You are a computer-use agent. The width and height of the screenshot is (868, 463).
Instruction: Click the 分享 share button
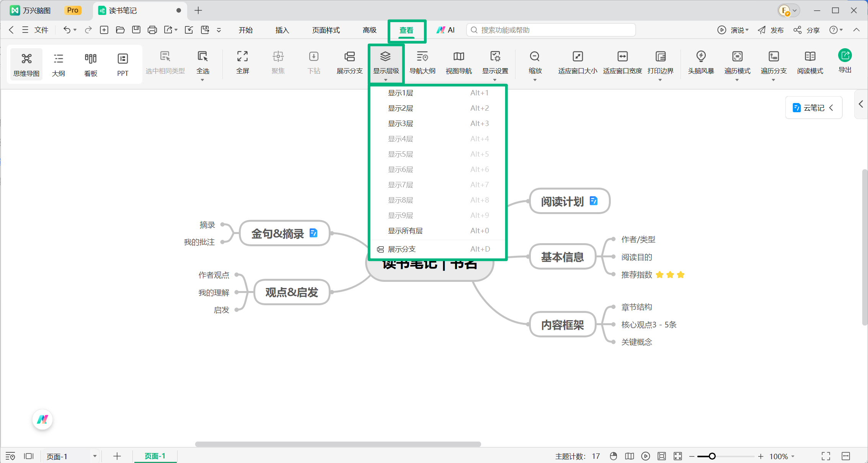click(806, 30)
